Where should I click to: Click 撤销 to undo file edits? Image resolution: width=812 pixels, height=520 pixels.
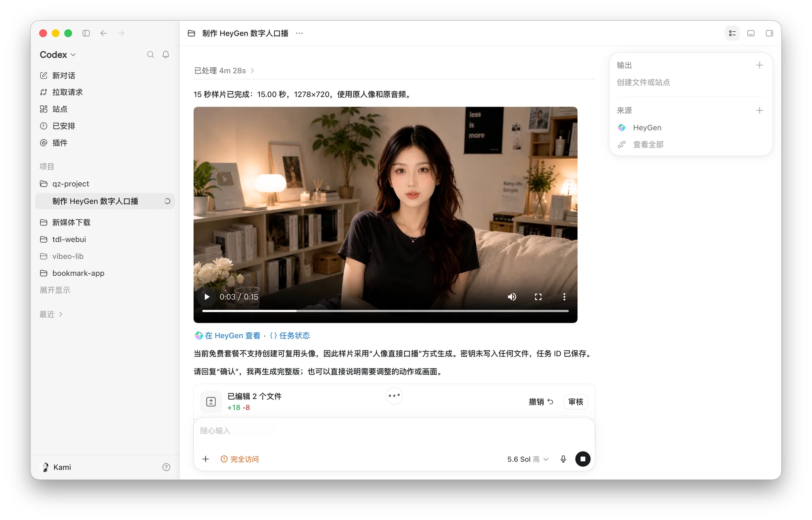(x=541, y=402)
